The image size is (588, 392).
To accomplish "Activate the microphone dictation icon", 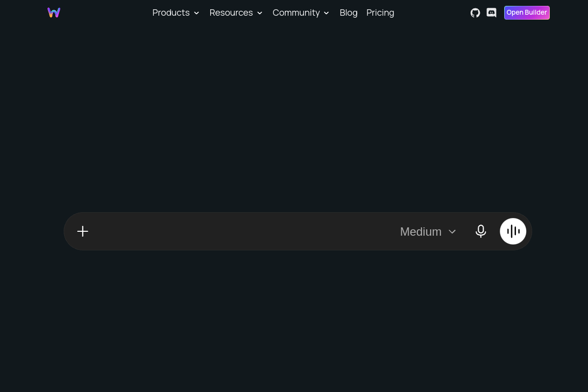I will pos(481,231).
